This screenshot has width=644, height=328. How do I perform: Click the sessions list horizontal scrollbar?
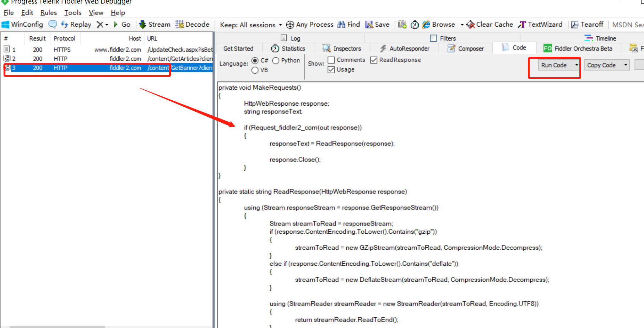[57, 327]
